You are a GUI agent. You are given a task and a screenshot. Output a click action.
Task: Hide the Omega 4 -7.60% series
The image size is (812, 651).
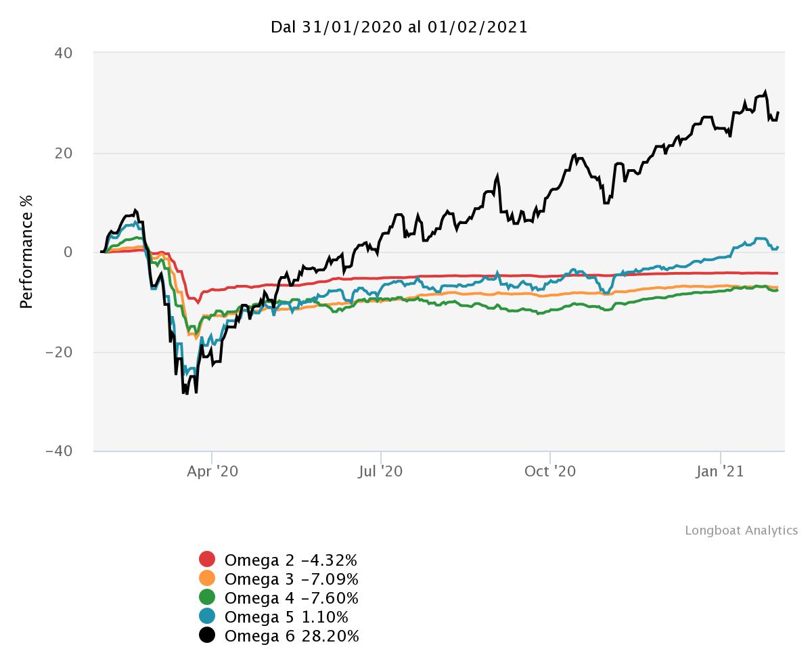pyautogui.click(x=291, y=598)
